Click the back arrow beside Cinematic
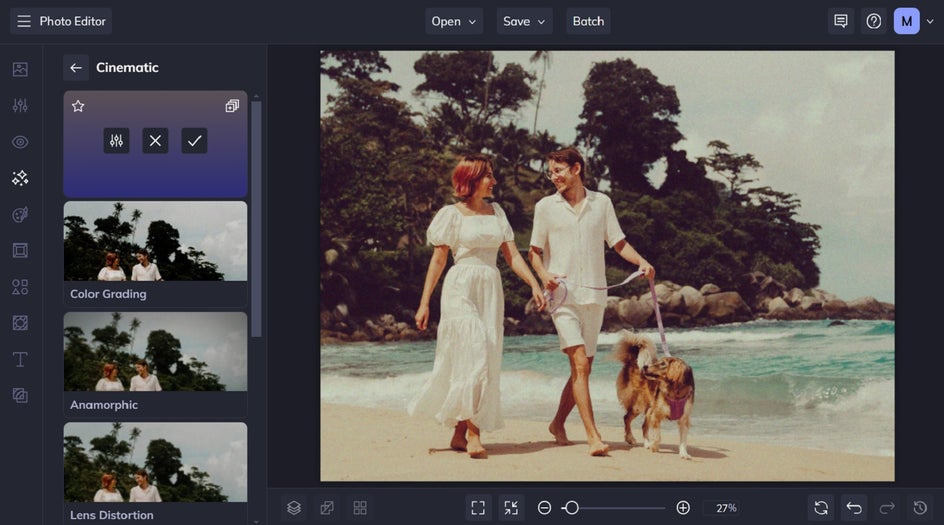Image resolution: width=944 pixels, height=525 pixels. pyautogui.click(x=76, y=68)
